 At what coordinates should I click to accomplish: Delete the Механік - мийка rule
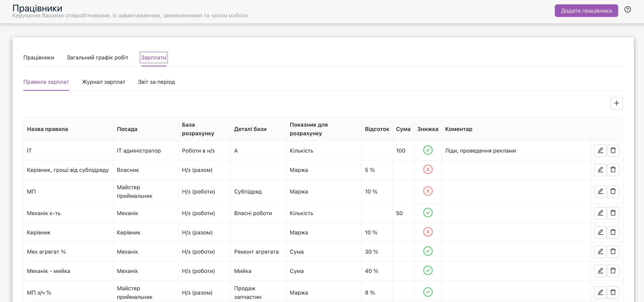(x=613, y=271)
